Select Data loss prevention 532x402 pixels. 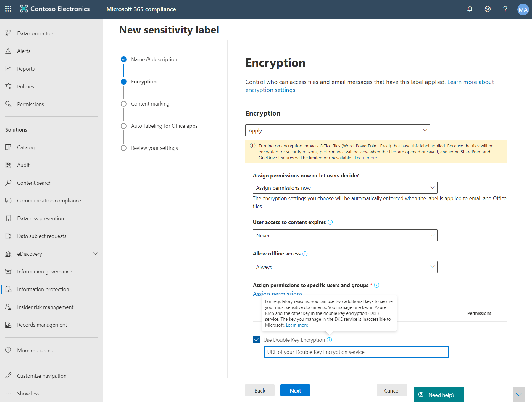point(40,218)
